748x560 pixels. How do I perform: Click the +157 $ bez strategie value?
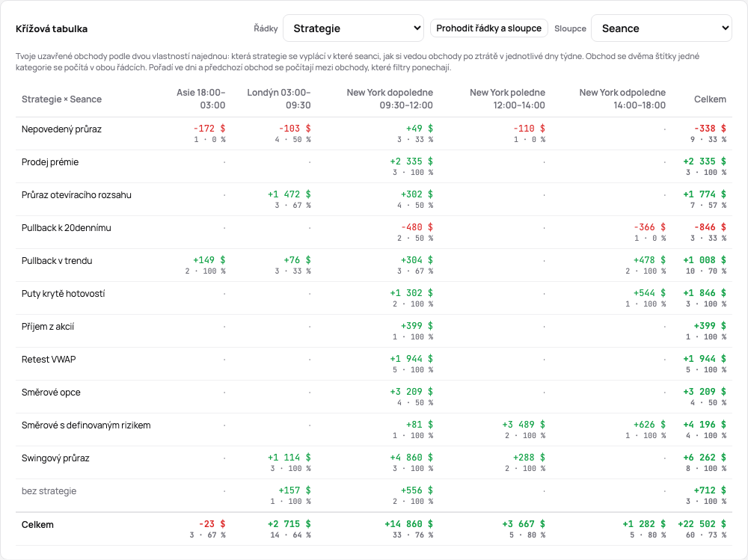tap(294, 490)
